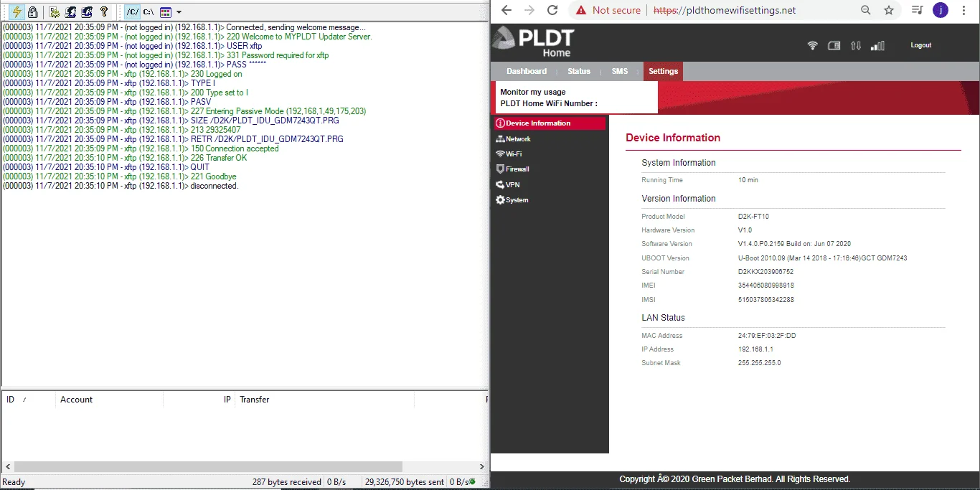Click the Not secure warning icon
Screen dimensions: 980x490
pyautogui.click(x=581, y=11)
